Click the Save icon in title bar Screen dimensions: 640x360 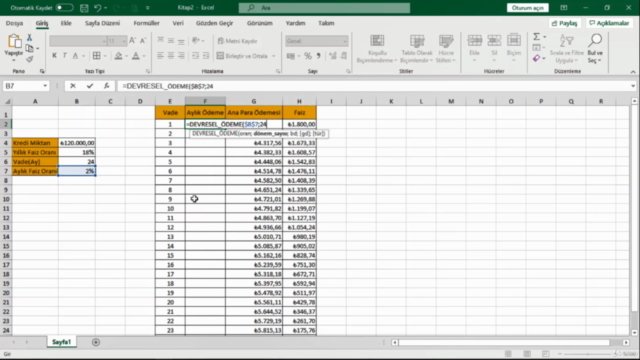[x=84, y=8]
